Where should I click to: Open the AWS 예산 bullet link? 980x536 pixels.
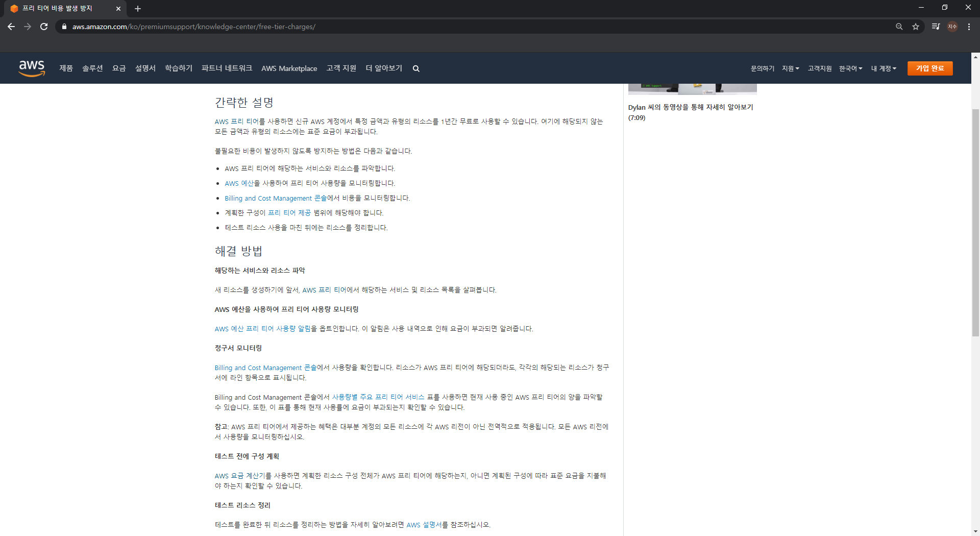coord(239,183)
